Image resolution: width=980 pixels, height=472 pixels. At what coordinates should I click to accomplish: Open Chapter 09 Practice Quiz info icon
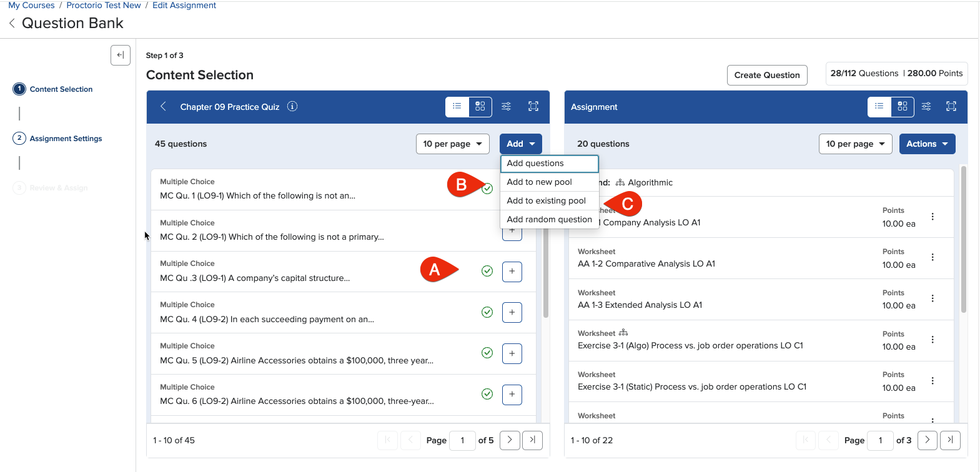coord(292,106)
